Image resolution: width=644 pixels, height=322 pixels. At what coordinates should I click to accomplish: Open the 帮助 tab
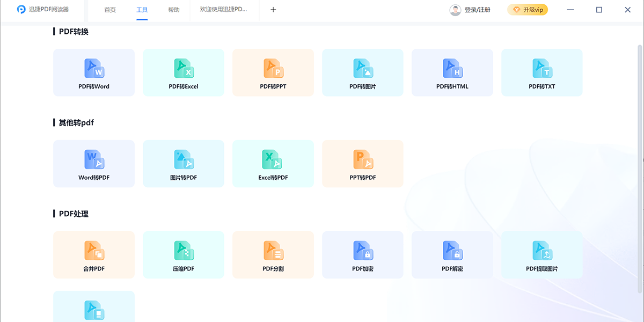point(173,10)
